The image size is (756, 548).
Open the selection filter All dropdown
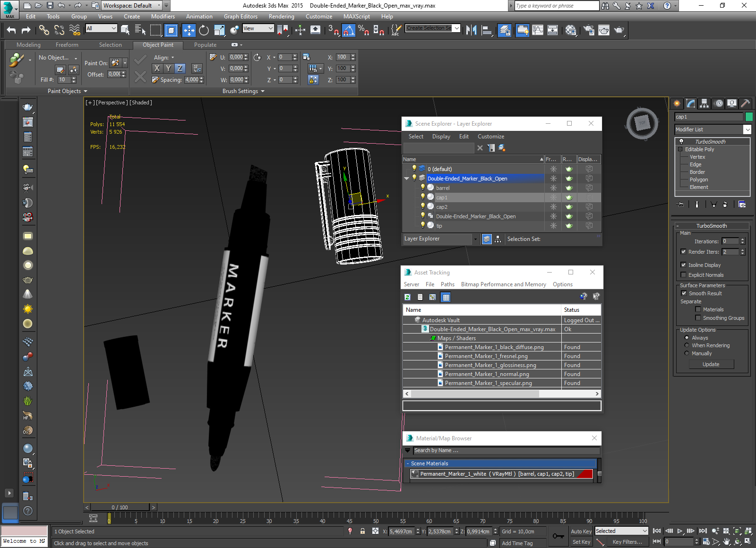pyautogui.click(x=101, y=28)
